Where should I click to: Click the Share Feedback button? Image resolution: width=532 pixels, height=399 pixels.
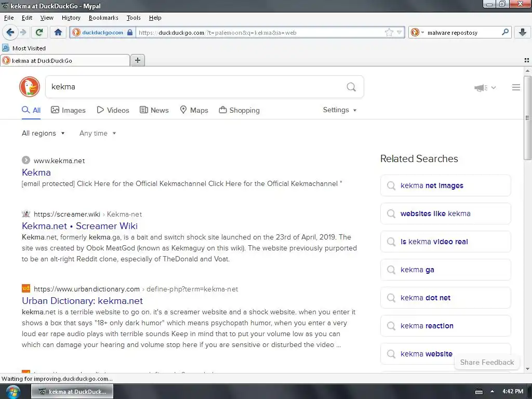[487, 362]
